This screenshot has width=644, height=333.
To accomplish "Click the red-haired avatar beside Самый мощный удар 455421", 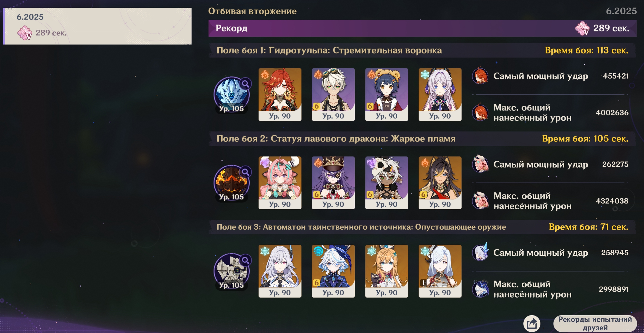I will tap(480, 76).
